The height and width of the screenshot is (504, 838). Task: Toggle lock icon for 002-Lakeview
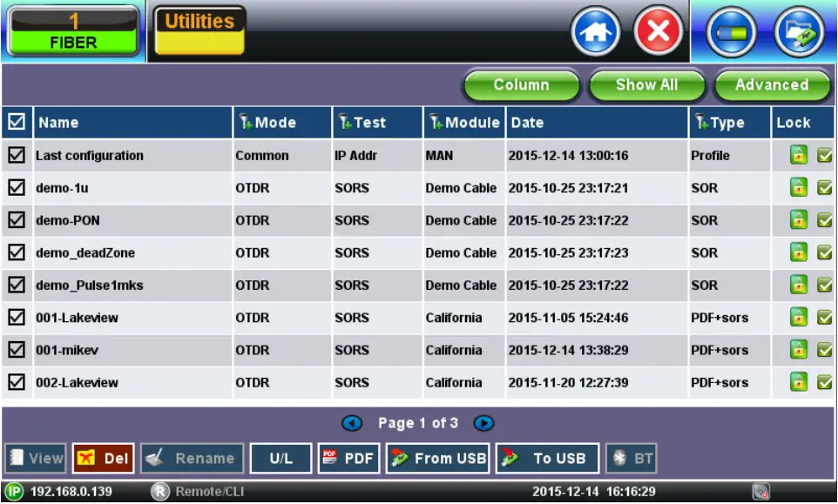click(799, 382)
